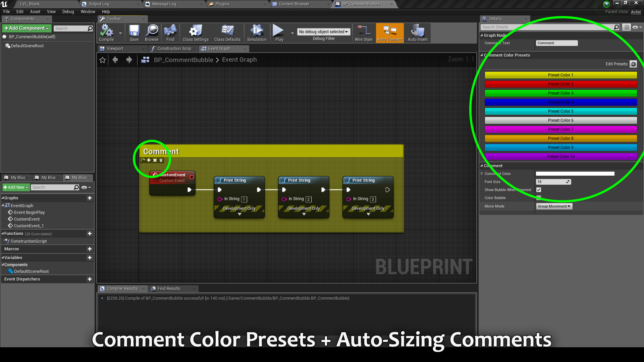The width and height of the screenshot is (644, 362).
Task: Uncheck Show Bubble When Zoomed
Action: click(539, 190)
